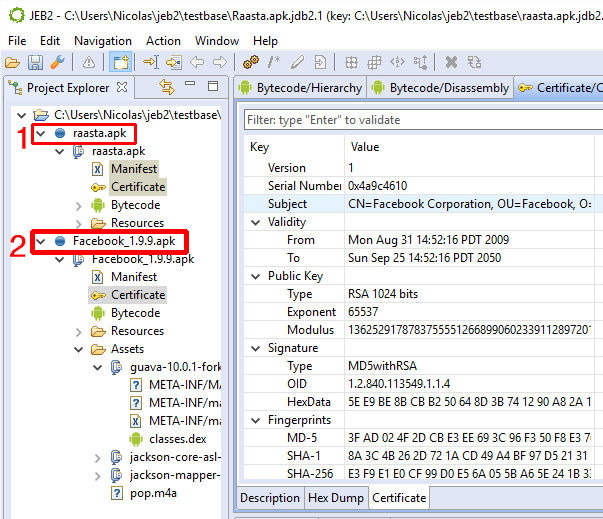Image resolution: width=603 pixels, height=519 pixels.
Task: Click the last toolbar swap icon
Action: pos(474,62)
